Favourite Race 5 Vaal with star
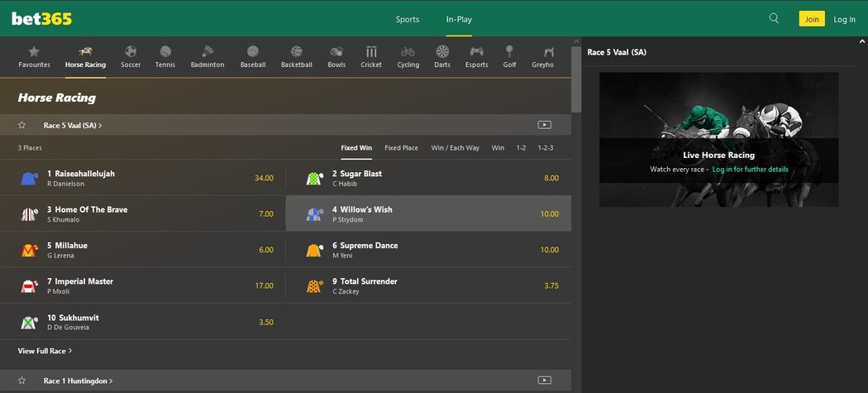Image resolution: width=868 pixels, height=393 pixels. [22, 126]
